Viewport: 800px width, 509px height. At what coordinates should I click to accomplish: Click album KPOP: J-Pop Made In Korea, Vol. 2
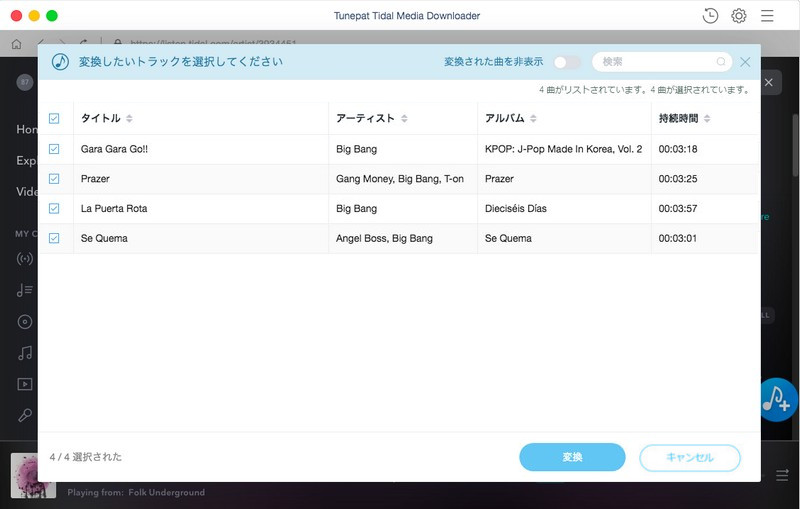tap(563, 149)
